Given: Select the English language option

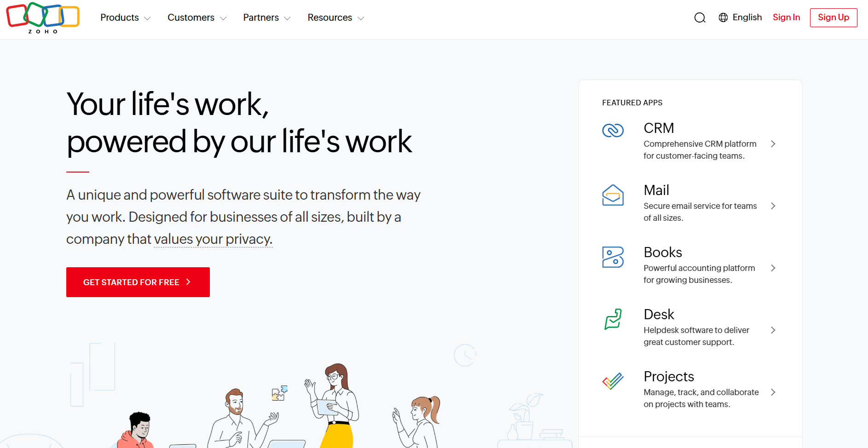Looking at the screenshot, I should (746, 17).
